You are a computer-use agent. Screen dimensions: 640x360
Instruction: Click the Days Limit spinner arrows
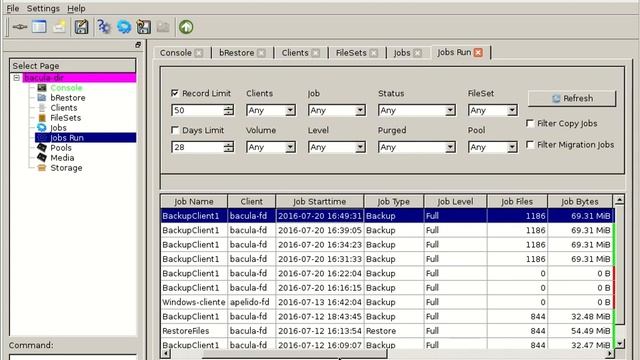point(229,147)
